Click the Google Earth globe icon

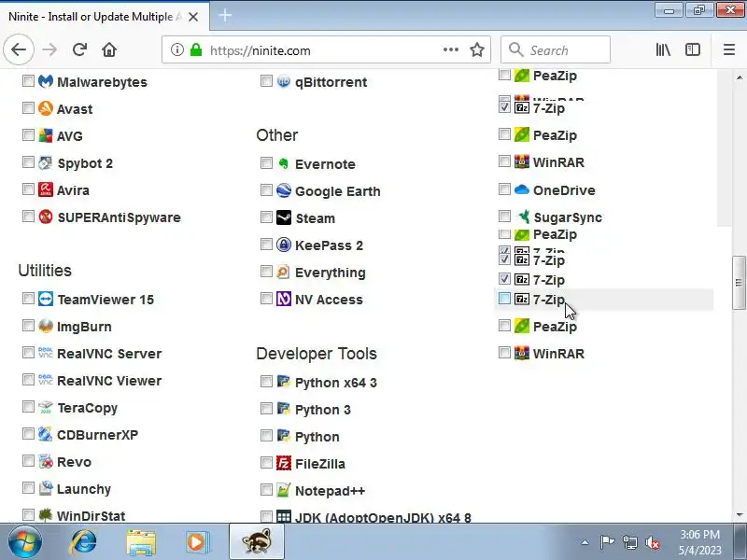[284, 190]
